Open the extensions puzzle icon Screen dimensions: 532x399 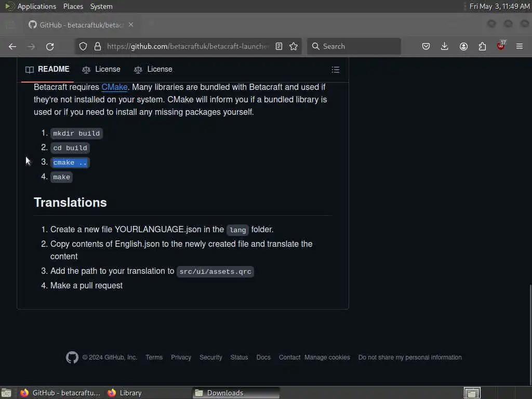pos(482,46)
